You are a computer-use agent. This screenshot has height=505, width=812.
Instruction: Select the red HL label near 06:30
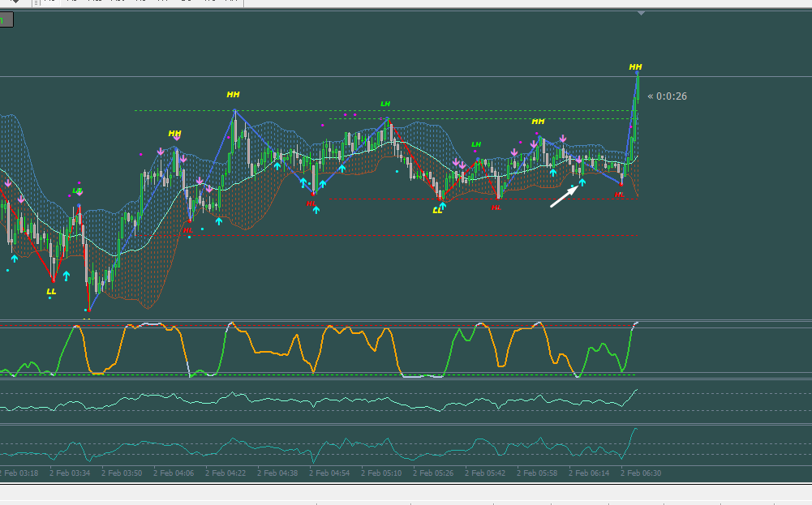click(620, 195)
